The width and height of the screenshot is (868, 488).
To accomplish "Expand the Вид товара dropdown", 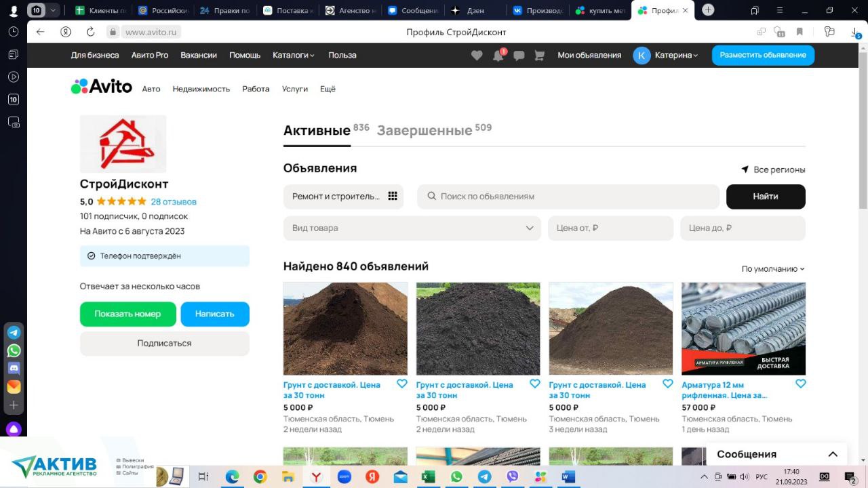I will coord(529,228).
